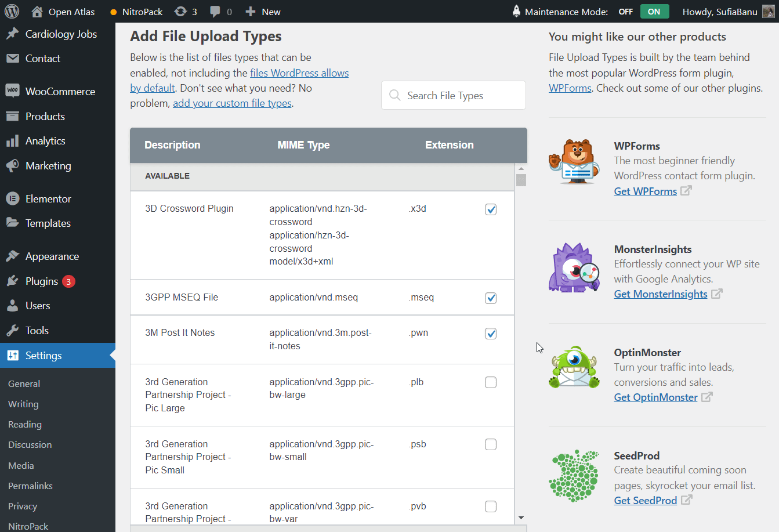
Task: Click the plus icon for New
Action: pyautogui.click(x=251, y=12)
